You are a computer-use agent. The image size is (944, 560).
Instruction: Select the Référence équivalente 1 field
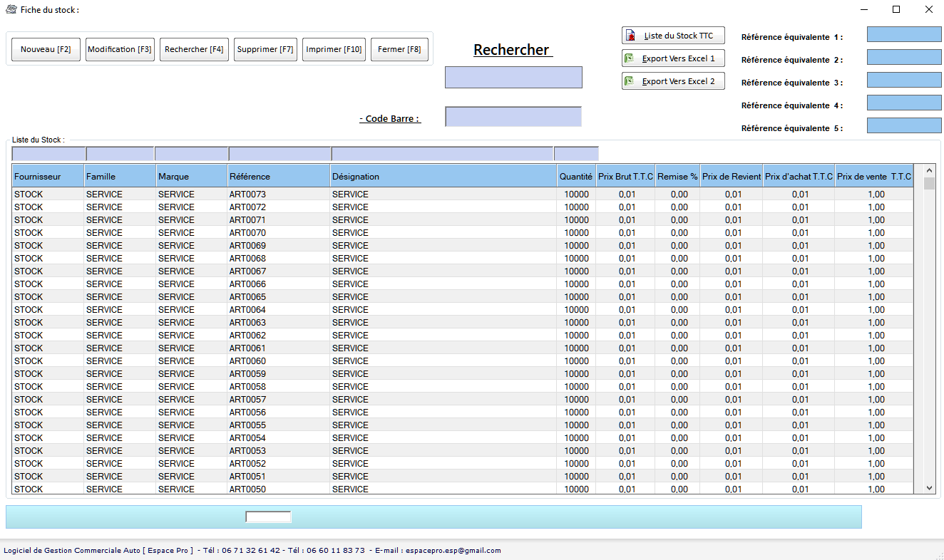click(904, 34)
